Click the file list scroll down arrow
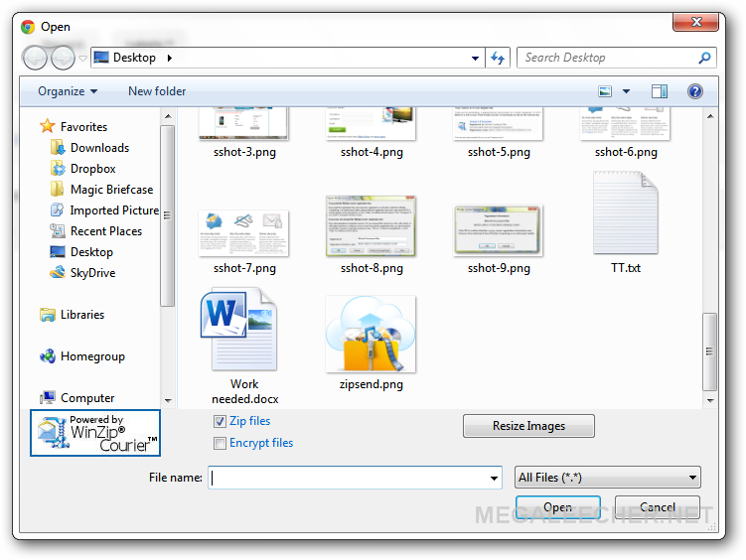Screen dimensions: 746x560 [x=710, y=400]
